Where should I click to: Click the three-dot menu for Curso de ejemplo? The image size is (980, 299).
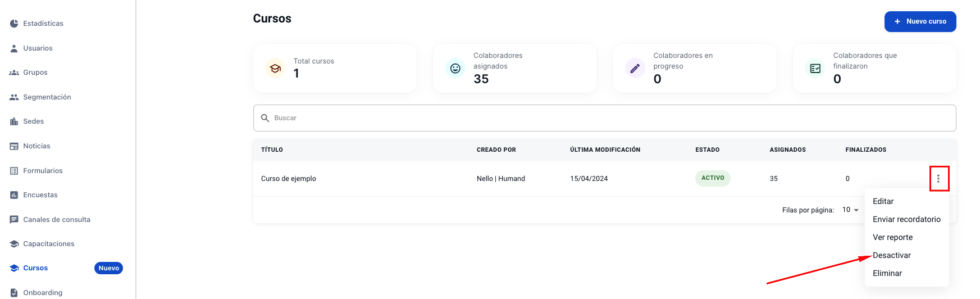click(938, 179)
